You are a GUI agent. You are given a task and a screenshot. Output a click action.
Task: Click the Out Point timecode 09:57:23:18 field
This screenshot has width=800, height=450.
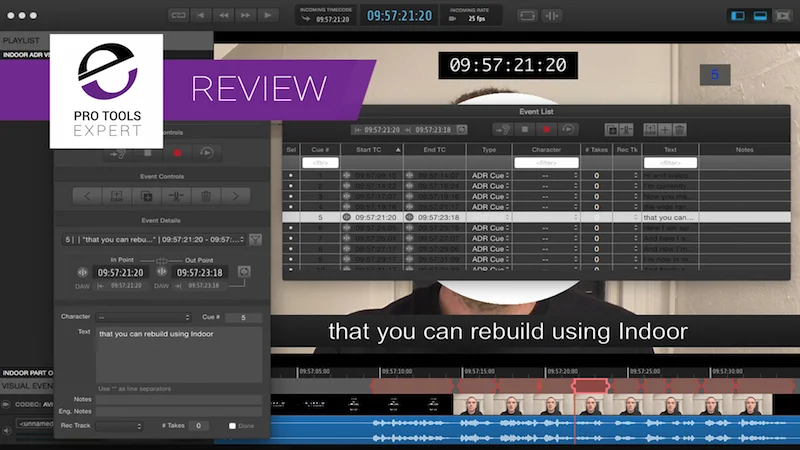pos(199,272)
